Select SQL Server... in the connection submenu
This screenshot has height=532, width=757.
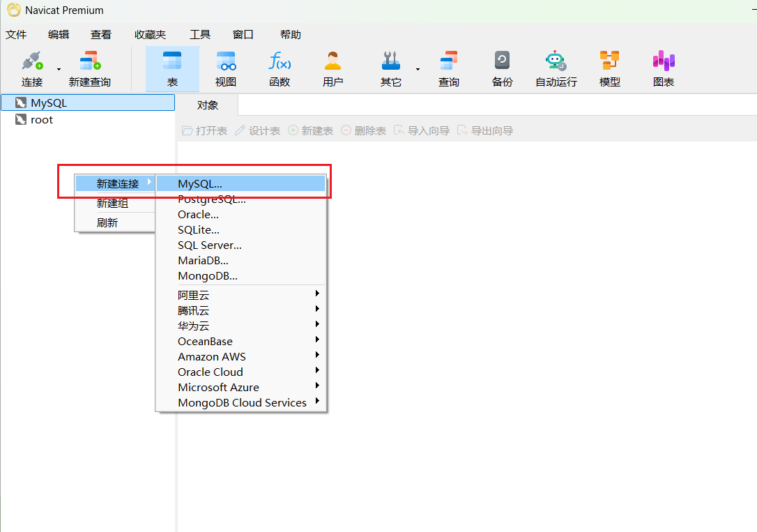point(240,245)
